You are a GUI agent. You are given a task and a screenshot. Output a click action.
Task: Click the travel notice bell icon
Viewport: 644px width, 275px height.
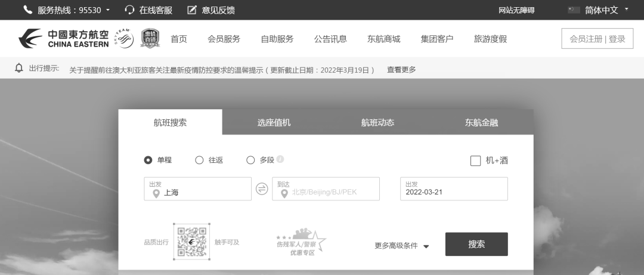(x=19, y=69)
